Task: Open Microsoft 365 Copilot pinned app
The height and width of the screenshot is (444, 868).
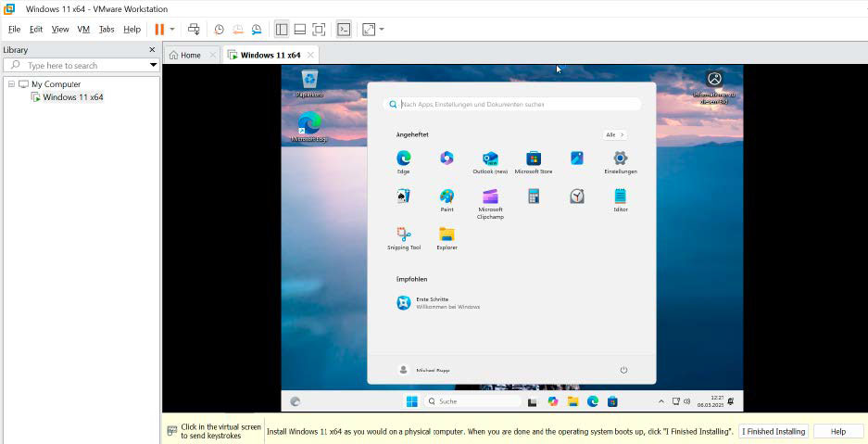Action: [x=447, y=159]
